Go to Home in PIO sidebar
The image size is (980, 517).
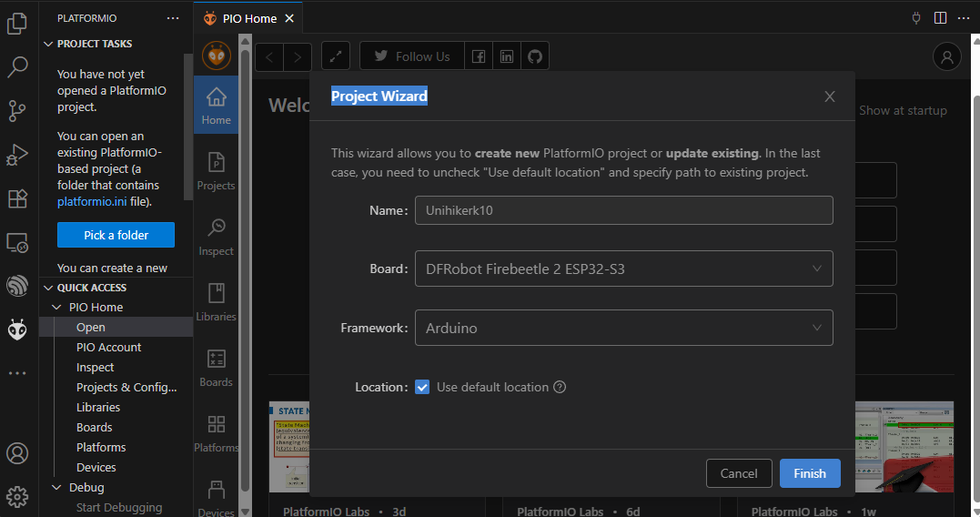[217, 105]
